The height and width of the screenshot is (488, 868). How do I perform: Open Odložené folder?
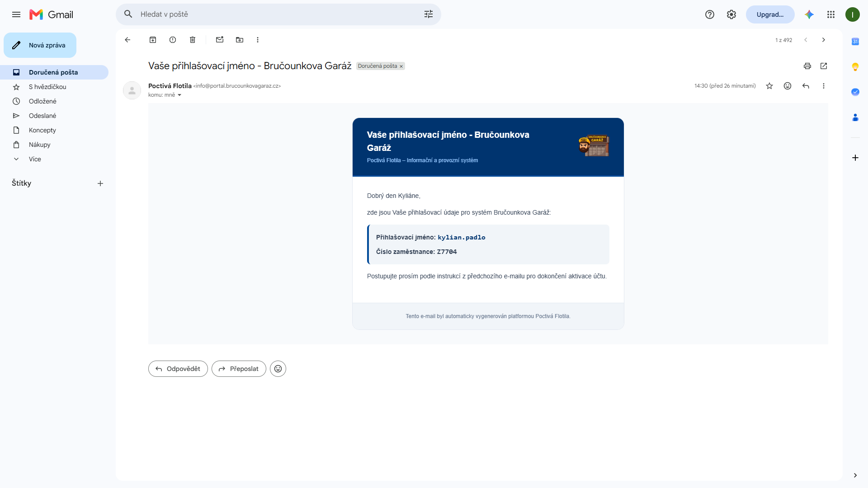54,101
